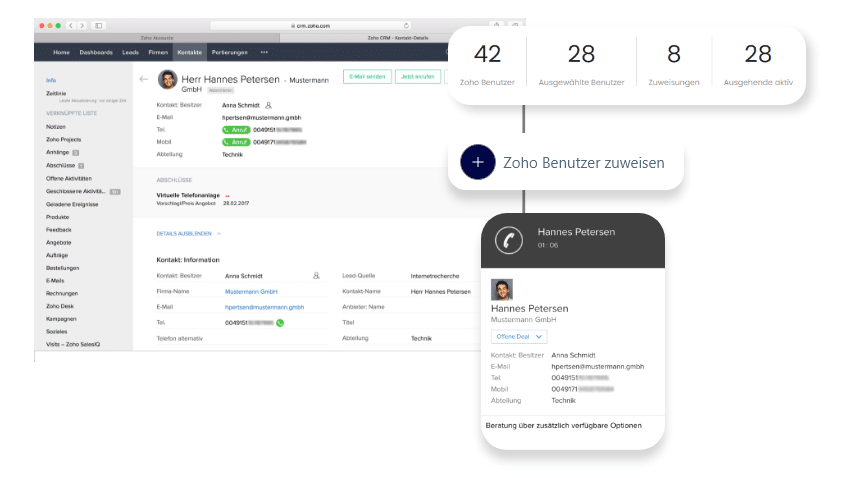Open the Portierungen tab
The height and width of the screenshot is (478, 852).
point(229,52)
